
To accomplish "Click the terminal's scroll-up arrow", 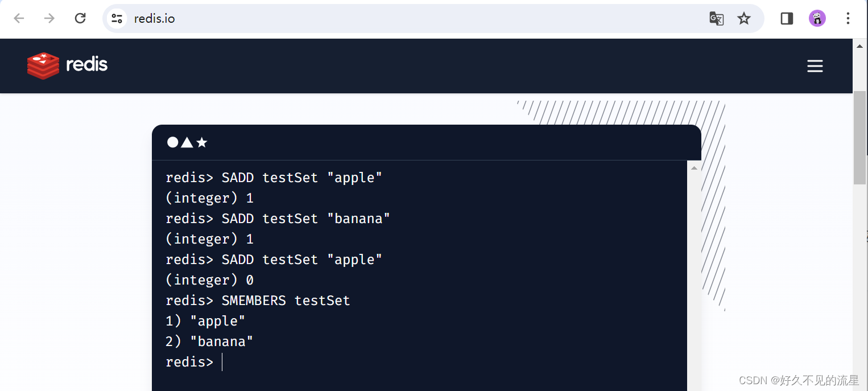I will point(694,168).
